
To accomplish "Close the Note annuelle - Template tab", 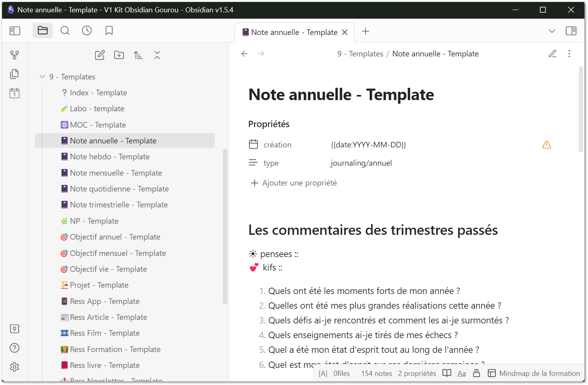I will pos(345,32).
